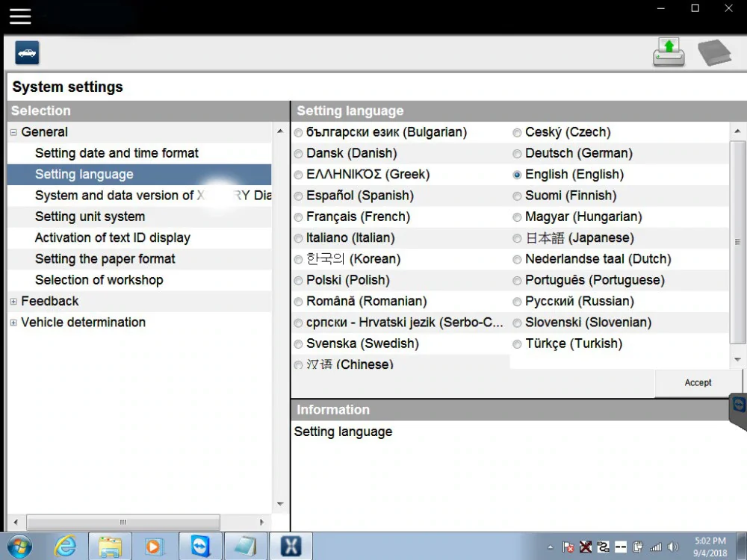Choose Chinese language radio button
Viewport: 747px width, 560px height.
[298, 365]
